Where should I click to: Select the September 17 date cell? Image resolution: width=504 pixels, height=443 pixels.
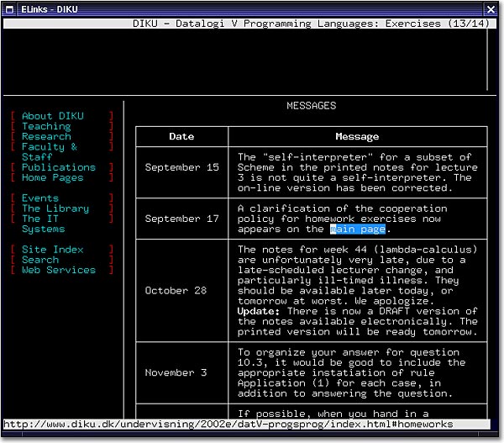(182, 219)
